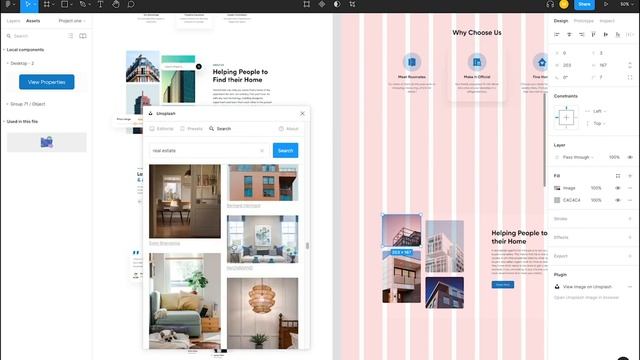Collapse the Used in this file section
The width and height of the screenshot is (640, 360).
(x=4, y=122)
